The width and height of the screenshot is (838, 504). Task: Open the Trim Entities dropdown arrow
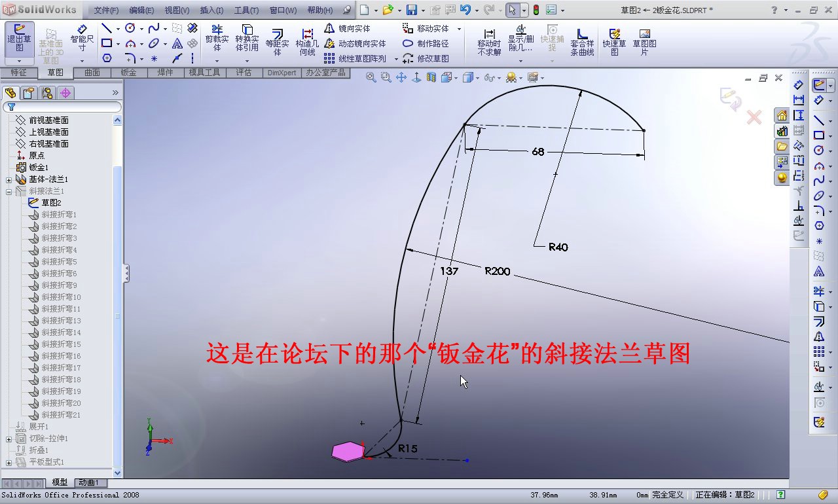(x=217, y=61)
